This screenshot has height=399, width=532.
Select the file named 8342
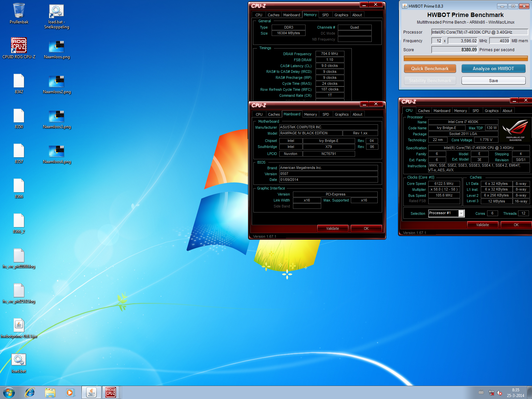[x=19, y=83]
